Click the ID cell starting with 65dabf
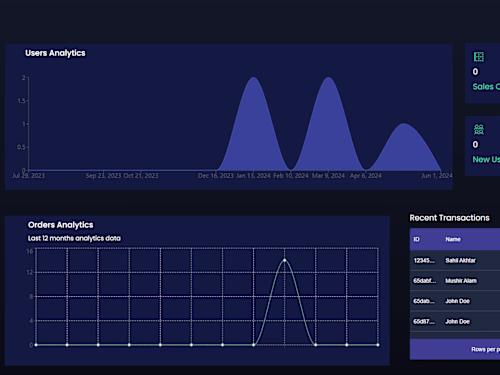The image size is (500, 375). [425, 281]
